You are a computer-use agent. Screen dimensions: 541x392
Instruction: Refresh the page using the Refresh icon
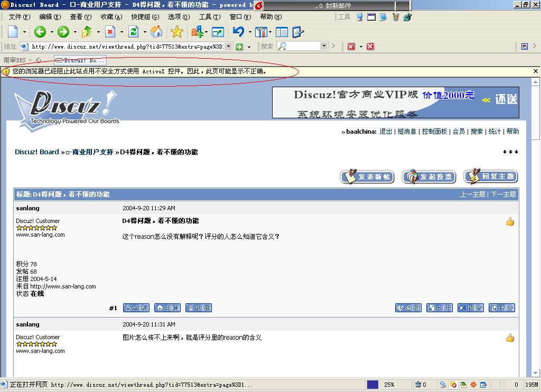(x=133, y=32)
